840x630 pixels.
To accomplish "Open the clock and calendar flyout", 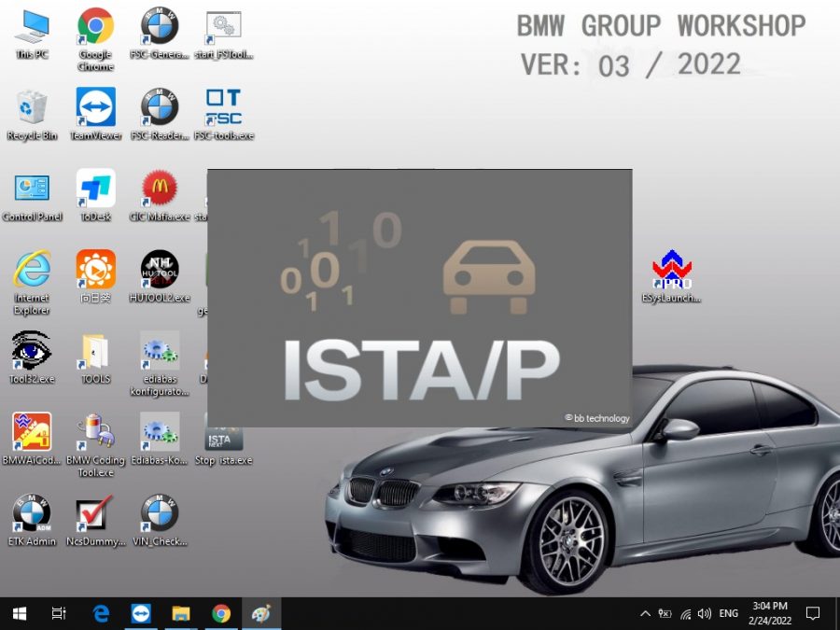I will 771,613.
